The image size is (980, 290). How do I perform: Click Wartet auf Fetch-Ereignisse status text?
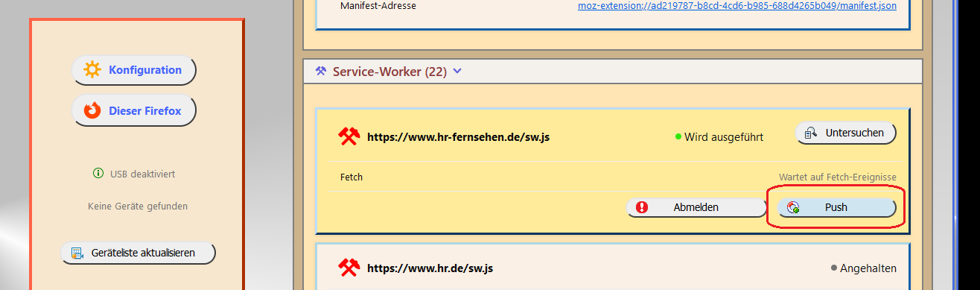click(x=838, y=177)
